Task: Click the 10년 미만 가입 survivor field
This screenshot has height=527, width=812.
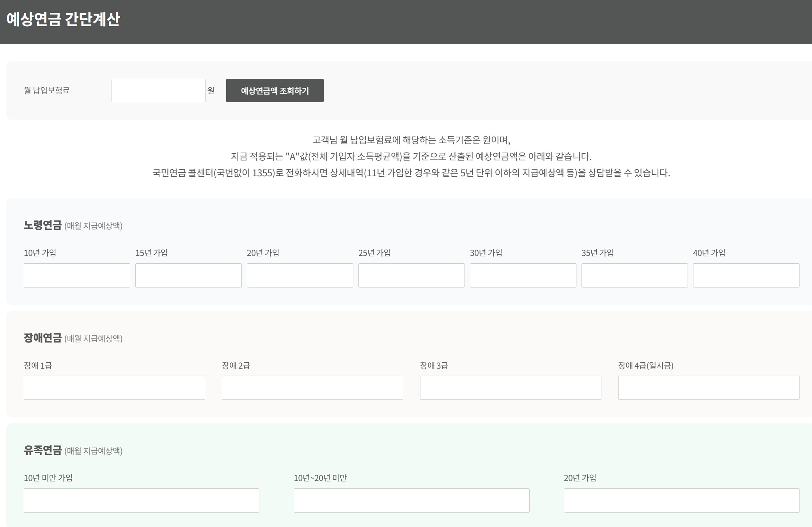Action: pyautogui.click(x=142, y=500)
